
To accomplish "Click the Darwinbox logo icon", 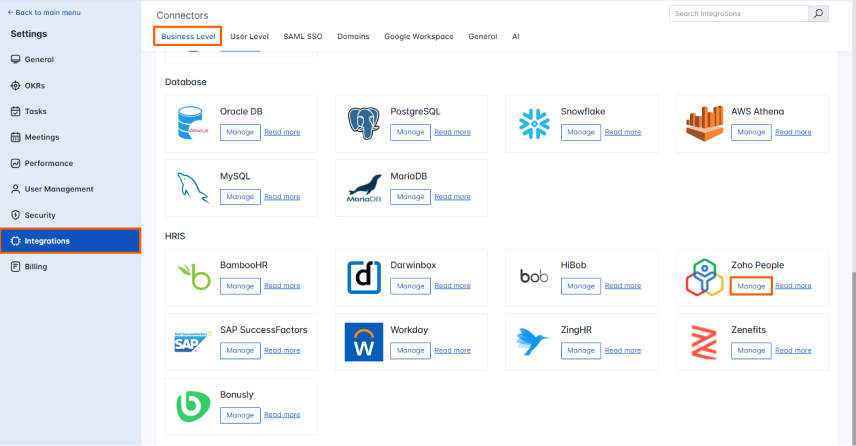I will pyautogui.click(x=364, y=277).
